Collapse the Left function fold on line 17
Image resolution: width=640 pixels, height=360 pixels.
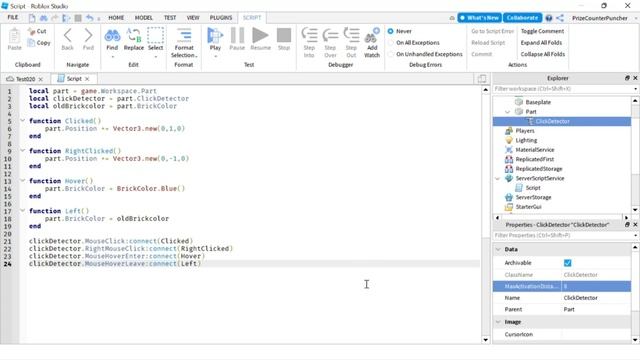point(23,211)
